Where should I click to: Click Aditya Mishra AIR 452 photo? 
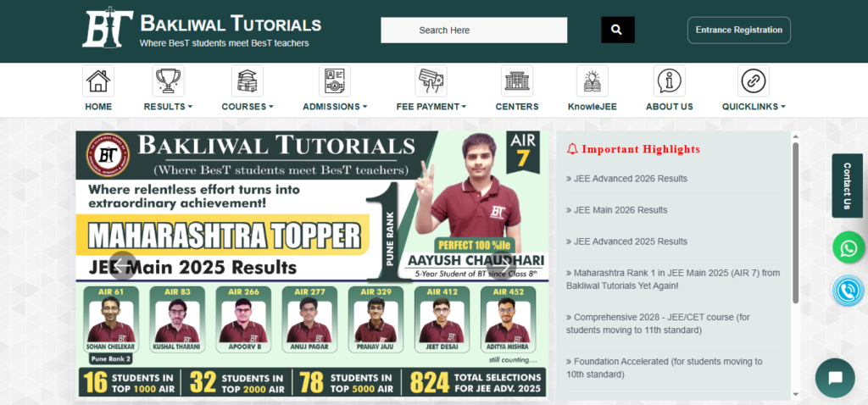click(508, 321)
